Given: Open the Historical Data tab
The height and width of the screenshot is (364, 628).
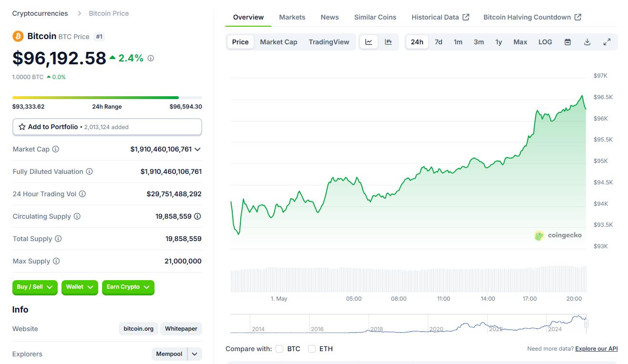Looking at the screenshot, I should [440, 17].
